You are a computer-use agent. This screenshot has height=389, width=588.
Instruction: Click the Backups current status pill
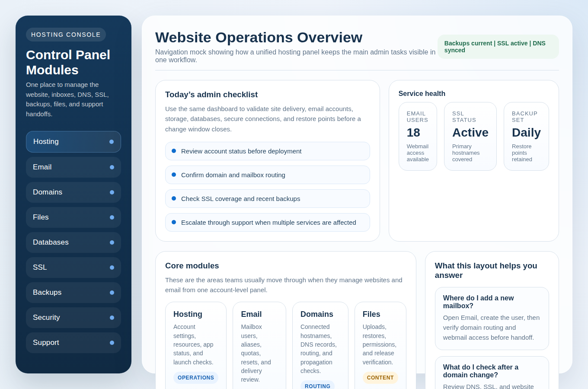(498, 47)
